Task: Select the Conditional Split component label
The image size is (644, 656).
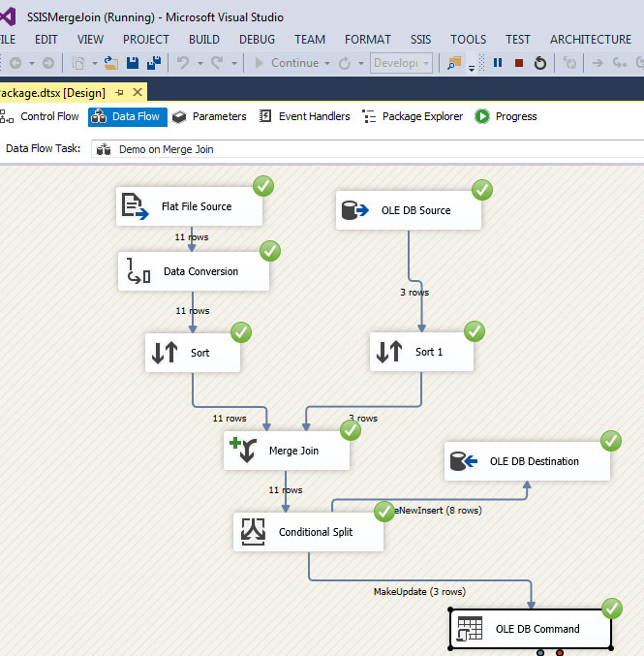Action: 316,532
